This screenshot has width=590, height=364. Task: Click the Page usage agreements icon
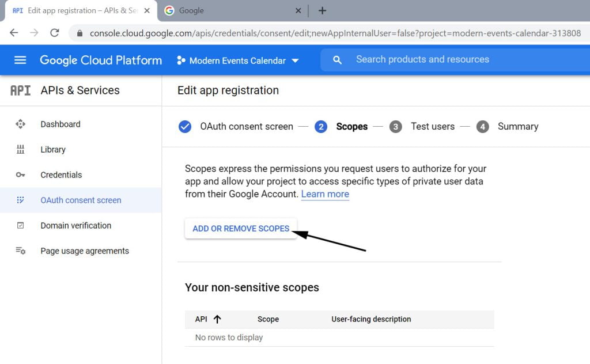[x=21, y=251]
